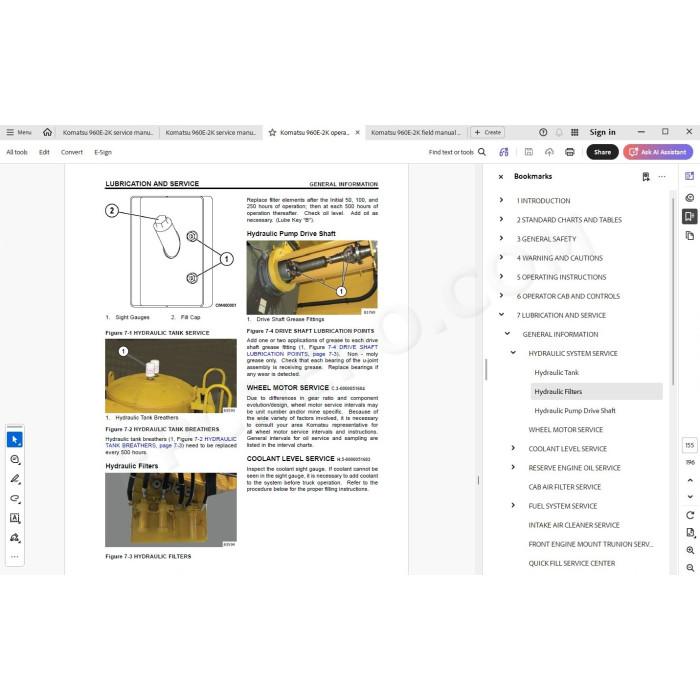Open WHEEL MOTOR SERVICE bookmark
The image size is (700, 700).
pyautogui.click(x=565, y=429)
